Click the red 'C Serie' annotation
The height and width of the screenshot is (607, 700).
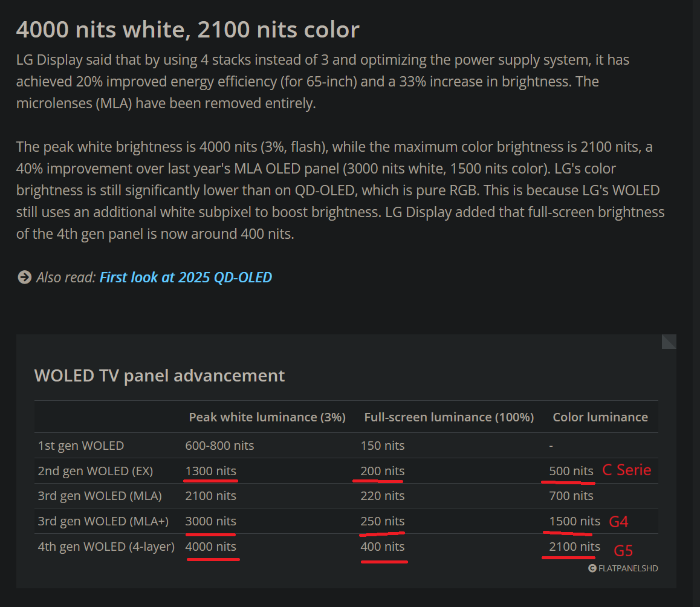point(627,470)
